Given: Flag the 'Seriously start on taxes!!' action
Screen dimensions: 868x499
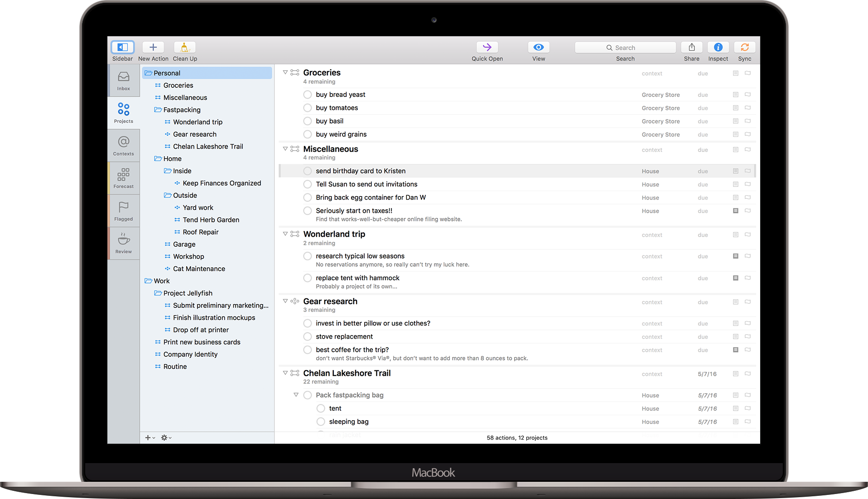Looking at the screenshot, I should [x=747, y=211].
